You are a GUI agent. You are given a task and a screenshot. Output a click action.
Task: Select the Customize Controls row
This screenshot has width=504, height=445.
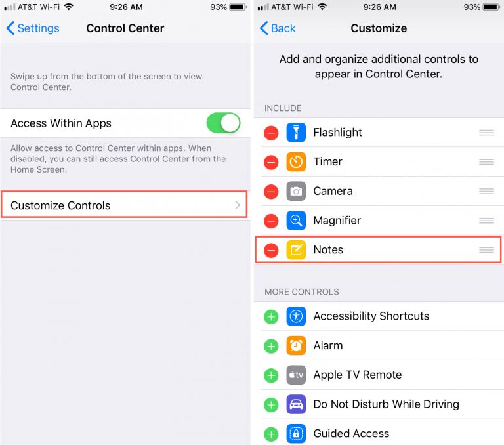(x=124, y=205)
